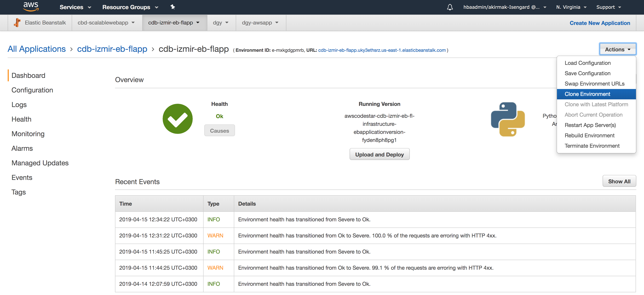Click the AWS logo icon
The width and height of the screenshot is (644, 295).
(31, 7)
